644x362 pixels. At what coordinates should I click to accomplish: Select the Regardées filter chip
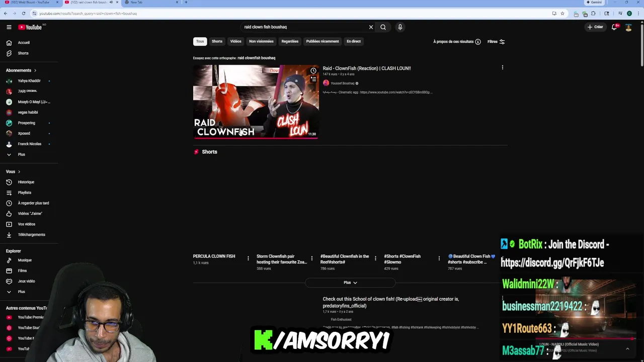290,41
